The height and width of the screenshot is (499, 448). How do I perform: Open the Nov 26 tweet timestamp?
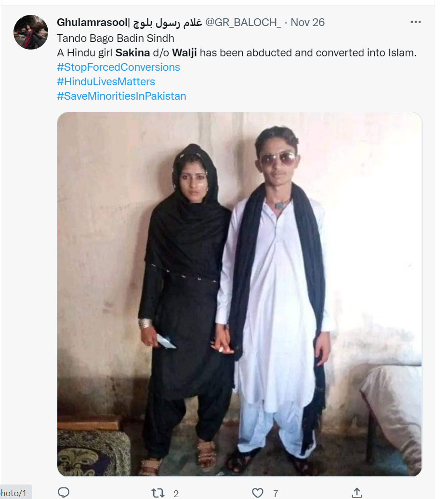[307, 22]
